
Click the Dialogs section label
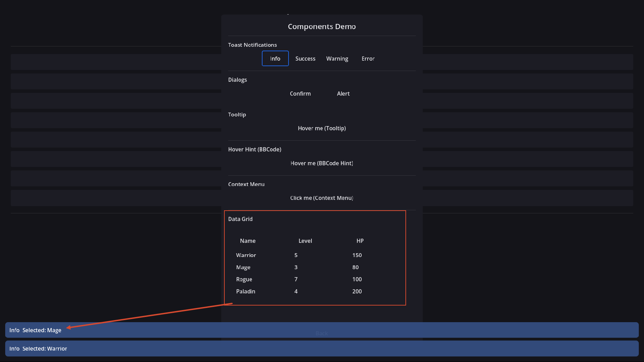click(x=238, y=80)
